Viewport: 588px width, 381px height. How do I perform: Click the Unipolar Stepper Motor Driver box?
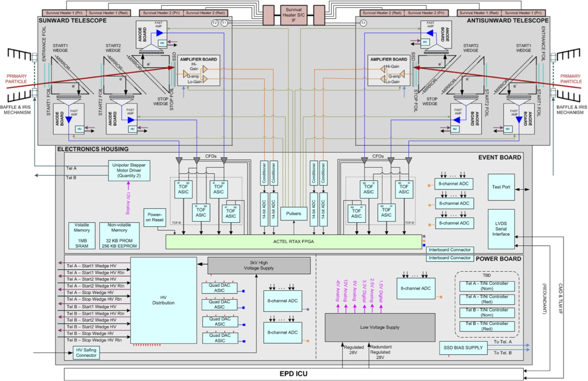[x=130, y=171]
